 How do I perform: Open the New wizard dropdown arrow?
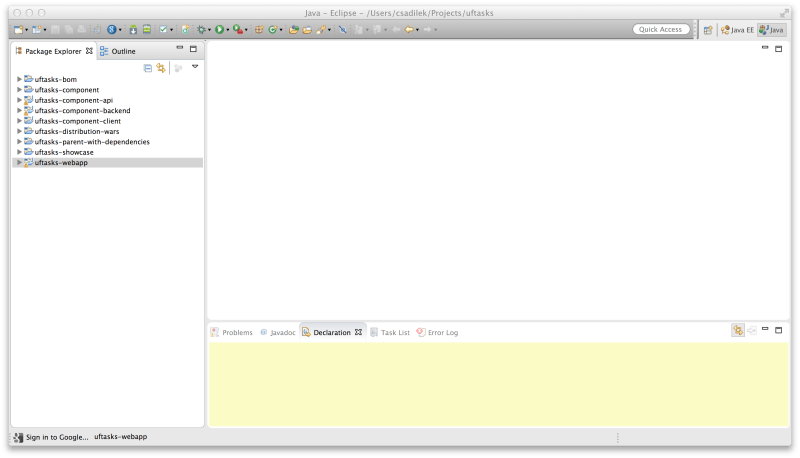click(27, 30)
